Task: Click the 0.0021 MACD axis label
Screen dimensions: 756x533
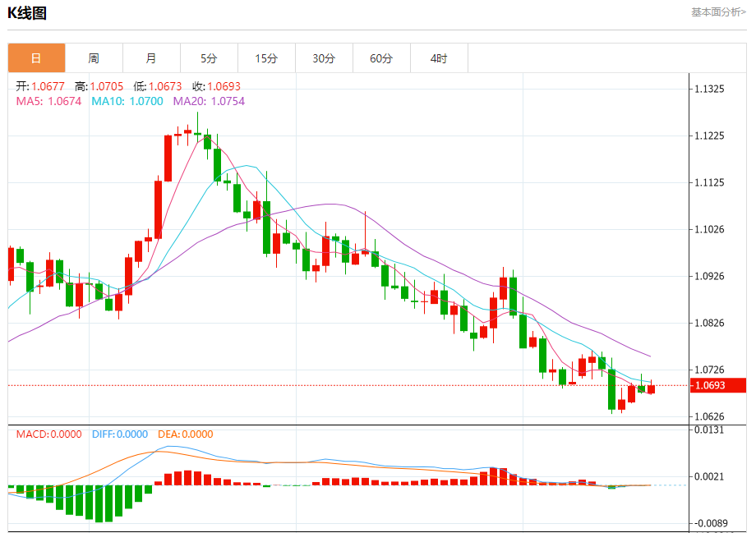Action: [709, 476]
